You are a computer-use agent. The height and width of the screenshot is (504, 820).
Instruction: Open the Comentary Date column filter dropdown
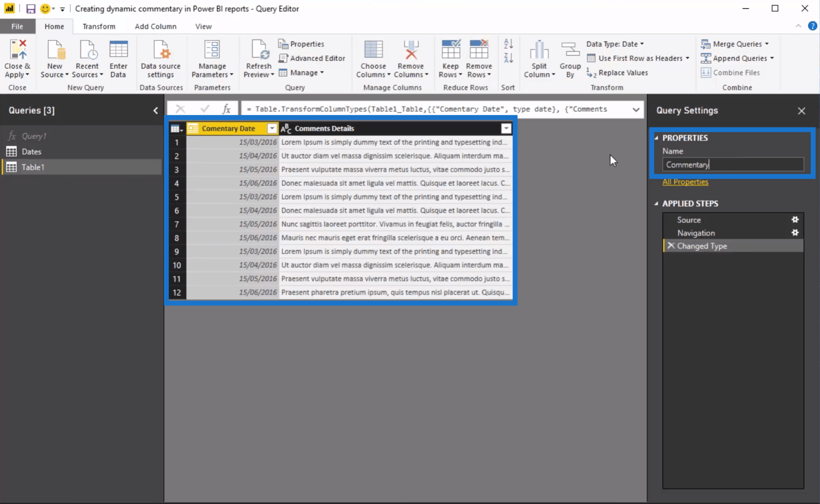tap(272, 129)
